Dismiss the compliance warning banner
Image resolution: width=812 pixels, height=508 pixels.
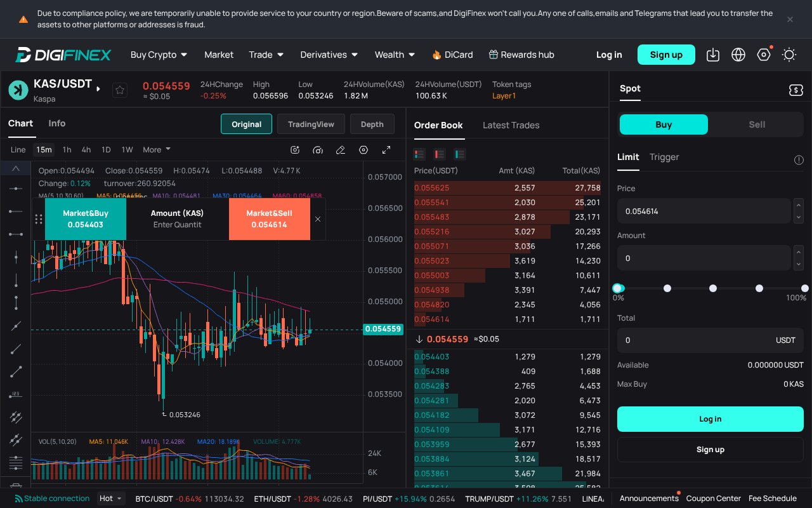790,20
